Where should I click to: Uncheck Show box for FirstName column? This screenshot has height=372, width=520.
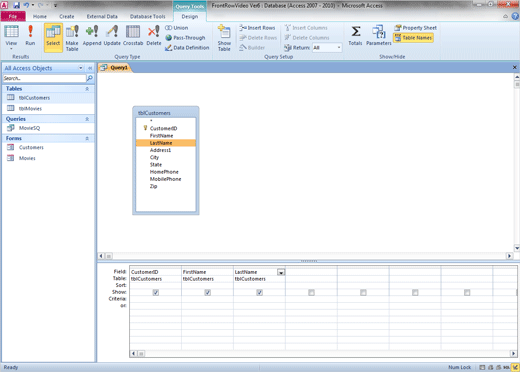pos(207,292)
